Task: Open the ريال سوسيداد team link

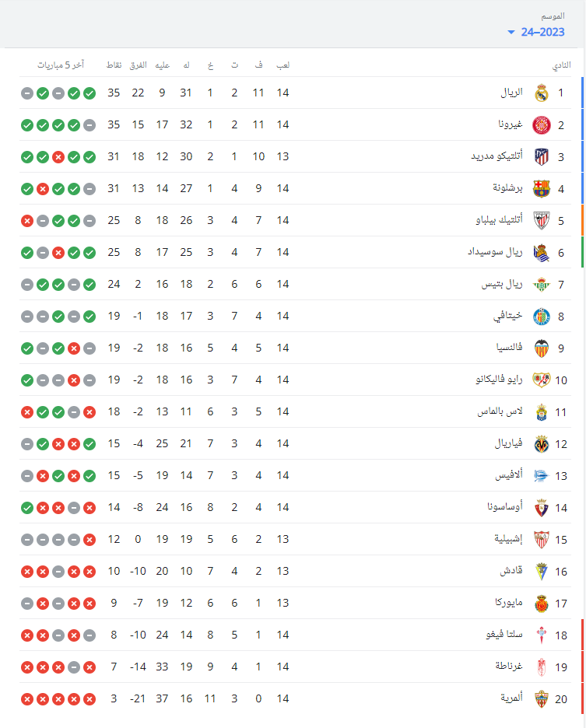Action: 495,252
